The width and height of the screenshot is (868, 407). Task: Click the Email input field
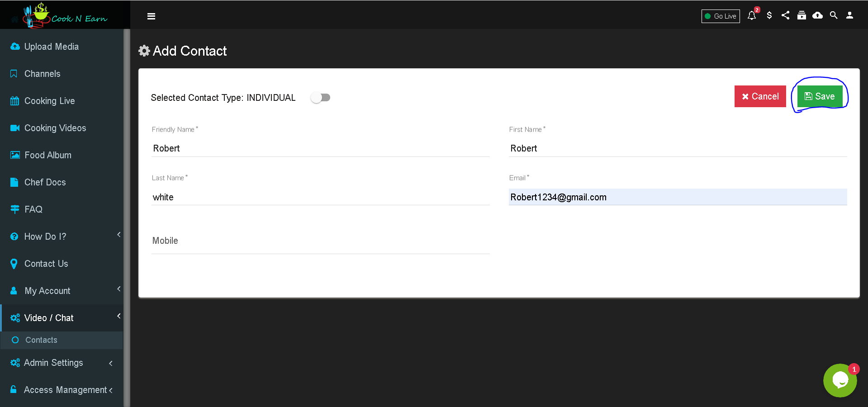(x=678, y=197)
